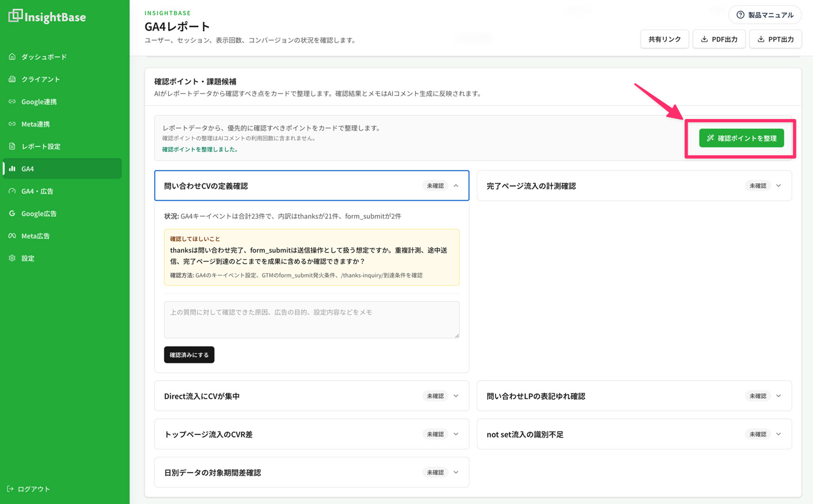Click the 状況: GA4キーイベント status line
The width and height of the screenshot is (813, 504).
283,216
